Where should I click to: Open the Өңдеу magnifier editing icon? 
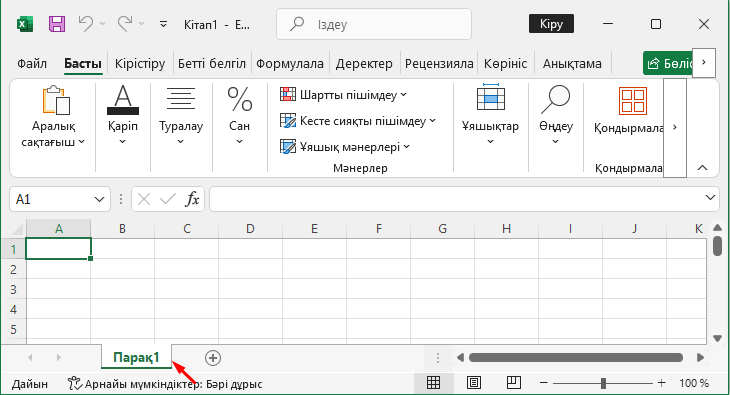[x=555, y=99]
